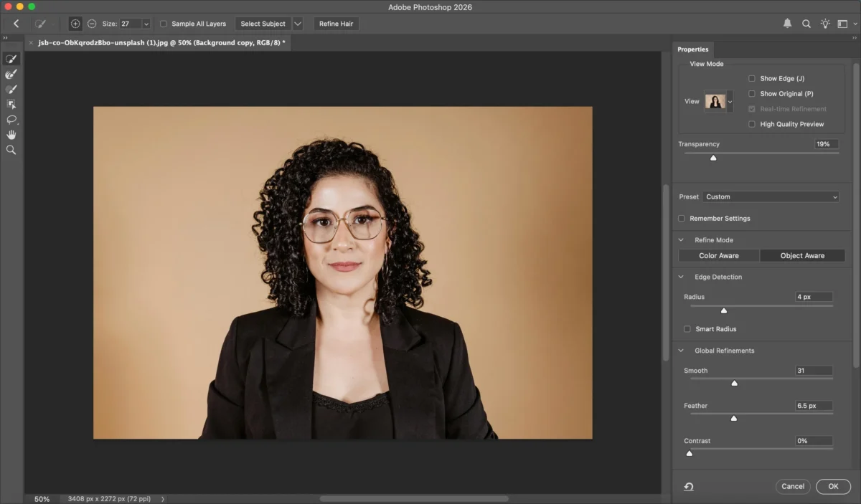861x504 pixels.
Task: Click the back arrow to exit workspace
Action: 17,24
